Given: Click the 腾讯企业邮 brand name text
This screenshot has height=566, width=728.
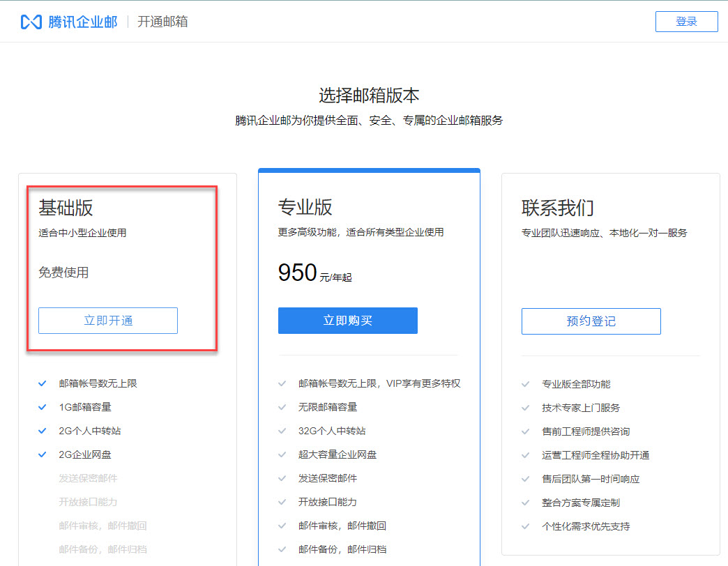Looking at the screenshot, I should pos(83,22).
